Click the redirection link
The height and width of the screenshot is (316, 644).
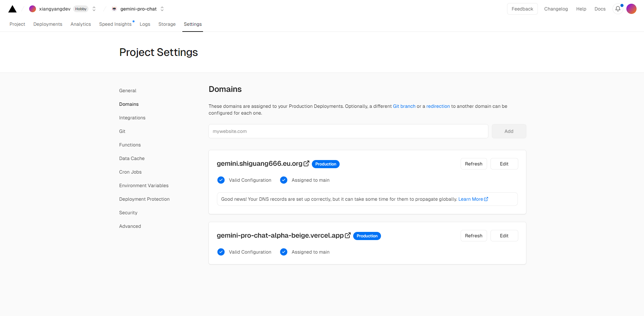pos(438,106)
